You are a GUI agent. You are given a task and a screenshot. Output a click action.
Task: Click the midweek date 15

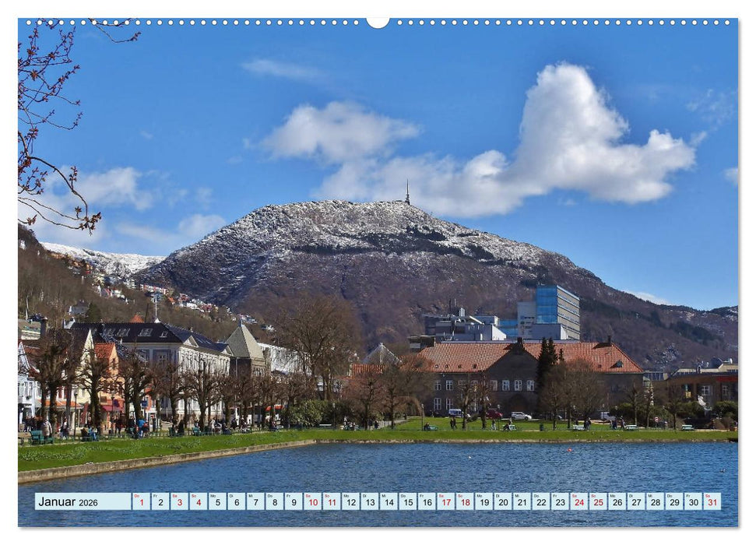tap(408, 503)
